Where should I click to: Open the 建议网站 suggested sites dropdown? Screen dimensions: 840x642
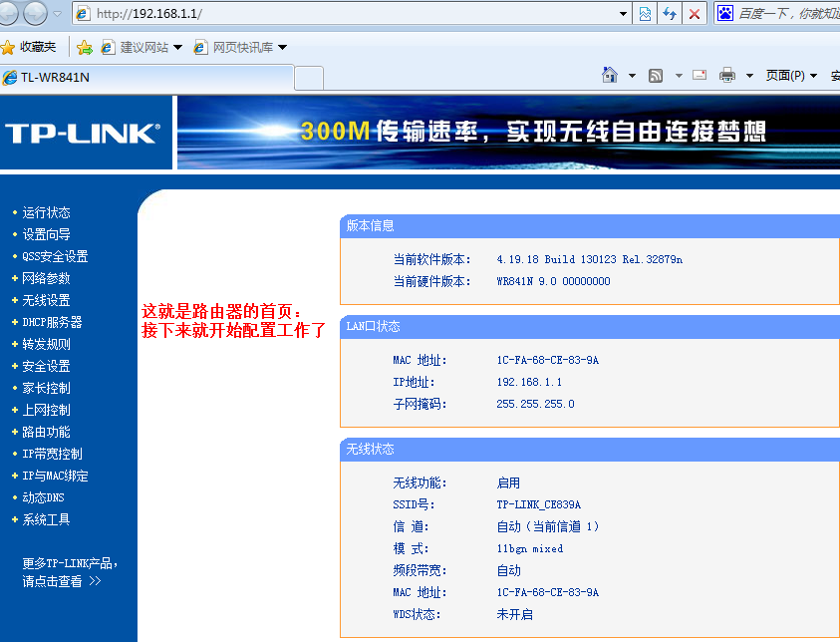[141, 48]
